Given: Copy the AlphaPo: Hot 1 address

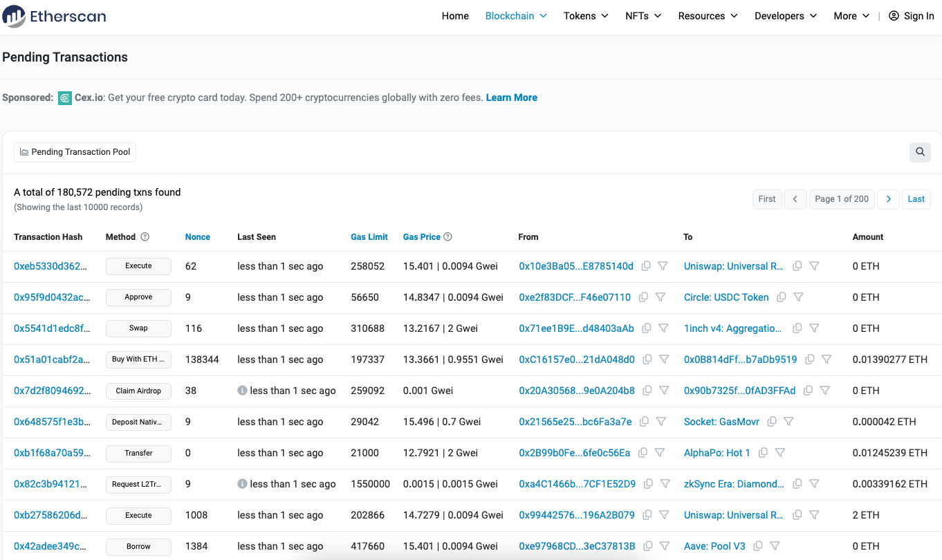Looking at the screenshot, I should 764,453.
